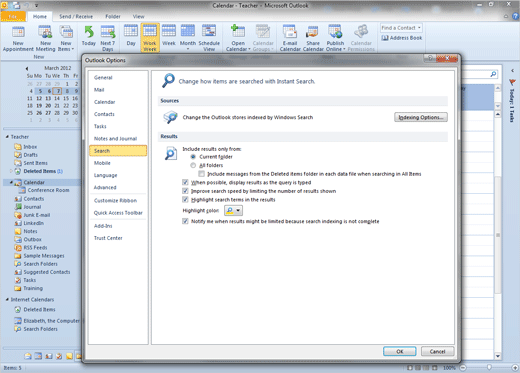Open Month view dropdown
Viewport: 520px width, 373px height.
188,49
